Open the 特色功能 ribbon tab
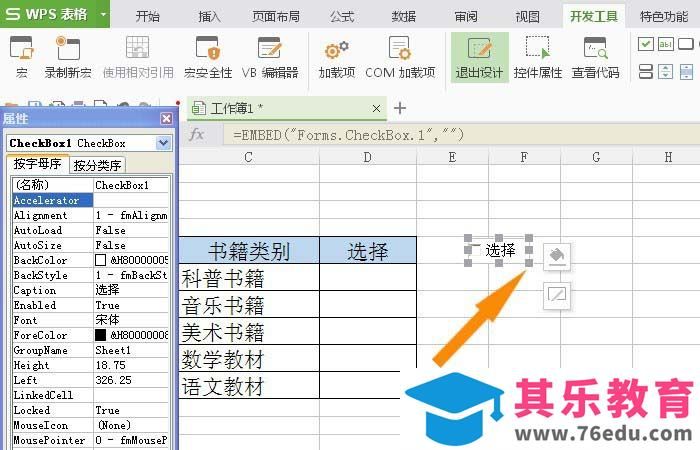The height and width of the screenshot is (450, 700). (x=664, y=17)
